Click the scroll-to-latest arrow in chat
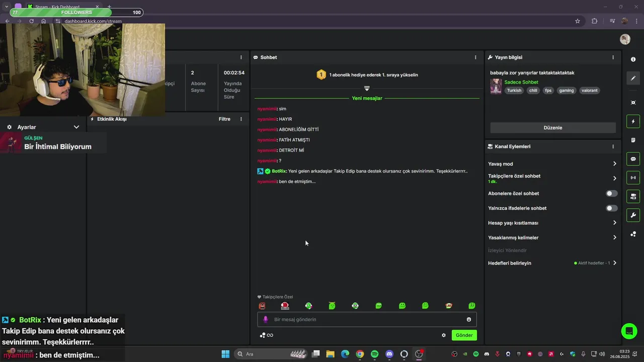The width and height of the screenshot is (644, 362). (x=367, y=88)
